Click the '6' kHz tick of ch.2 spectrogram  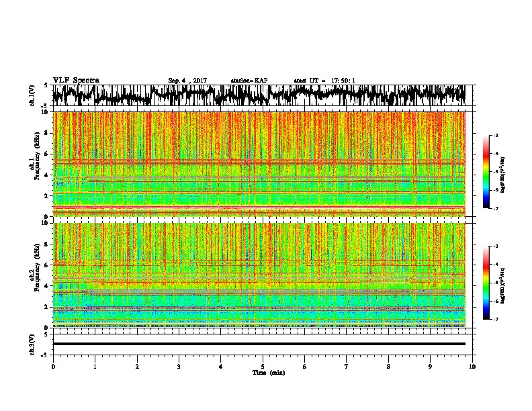[47, 265]
